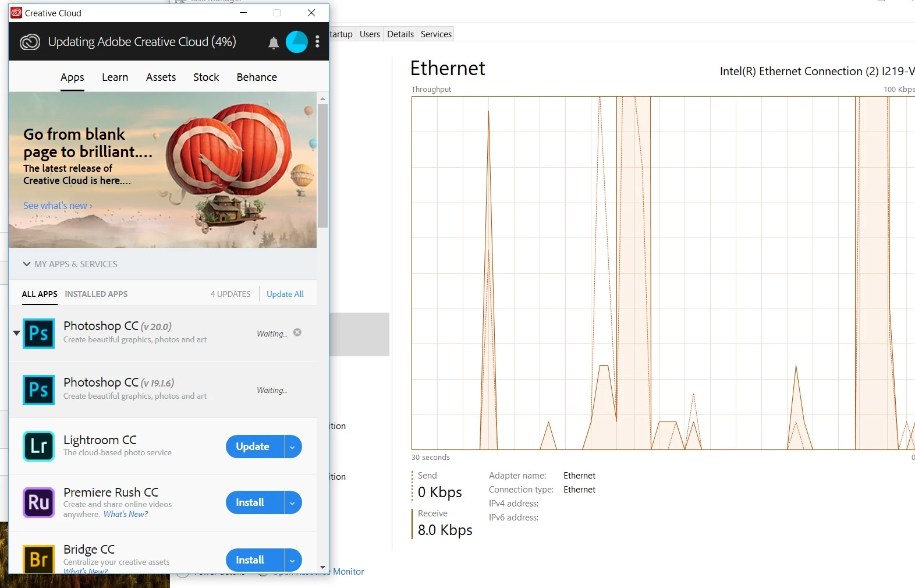Click the Ethernet throughput graph in Task Manager
Image resolution: width=915 pixels, height=588 pixels.
coord(663,273)
